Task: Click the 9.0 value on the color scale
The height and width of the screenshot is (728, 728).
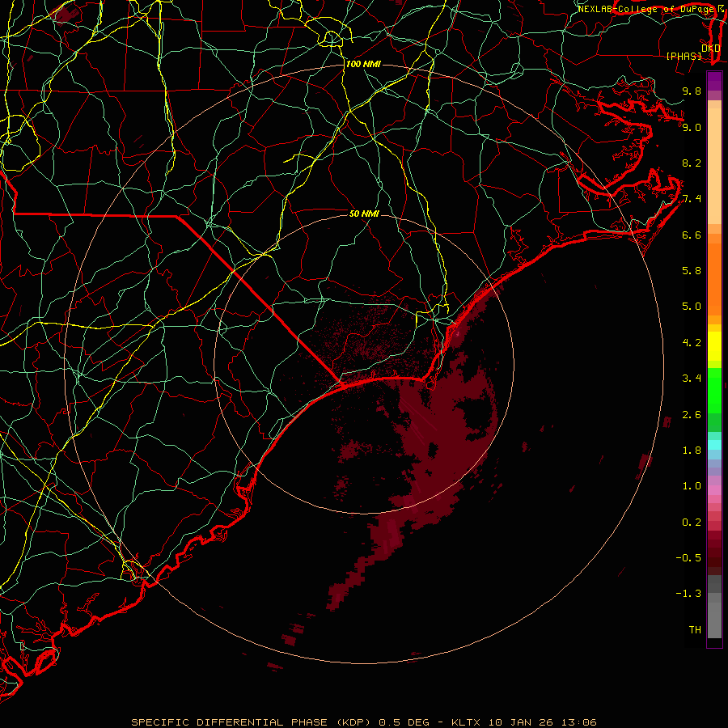Action: (x=692, y=127)
